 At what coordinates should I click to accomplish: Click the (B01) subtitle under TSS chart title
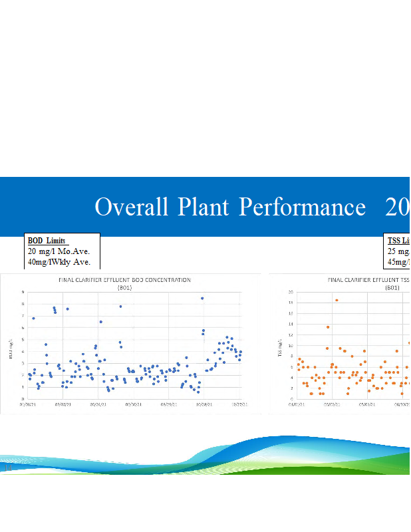pos(394,287)
